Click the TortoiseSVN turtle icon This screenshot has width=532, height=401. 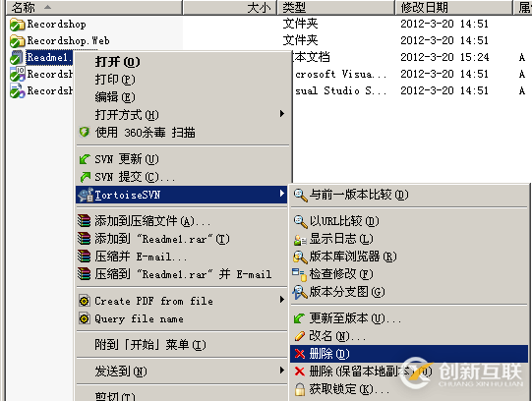pos(86,195)
